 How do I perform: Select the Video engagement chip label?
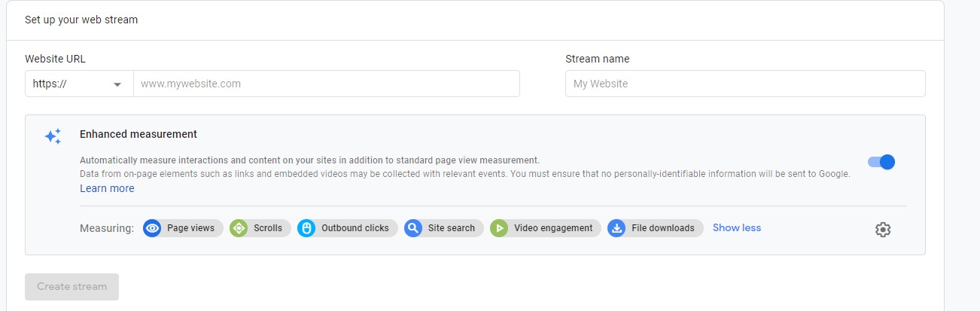point(553,228)
